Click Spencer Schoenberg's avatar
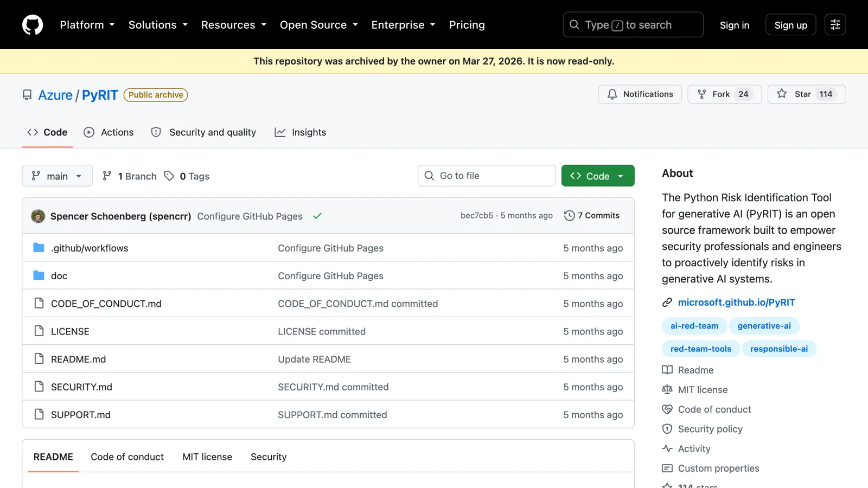The width and height of the screenshot is (868, 488). coord(38,216)
